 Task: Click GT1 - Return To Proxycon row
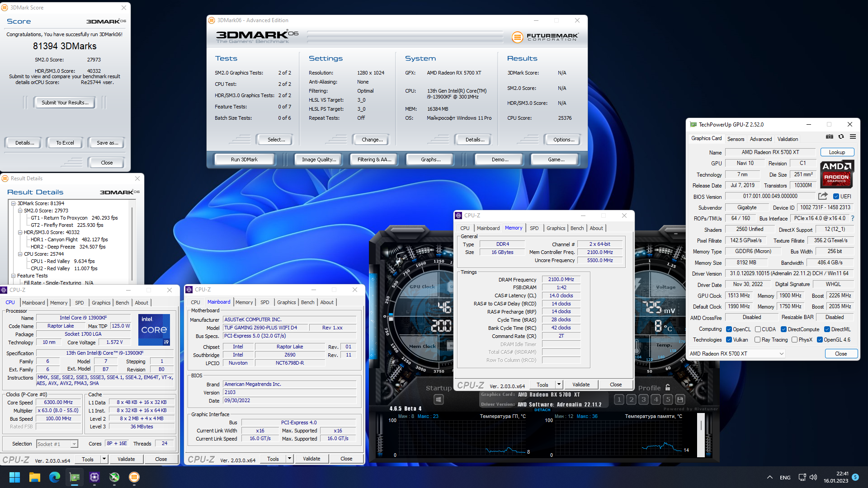(74, 218)
